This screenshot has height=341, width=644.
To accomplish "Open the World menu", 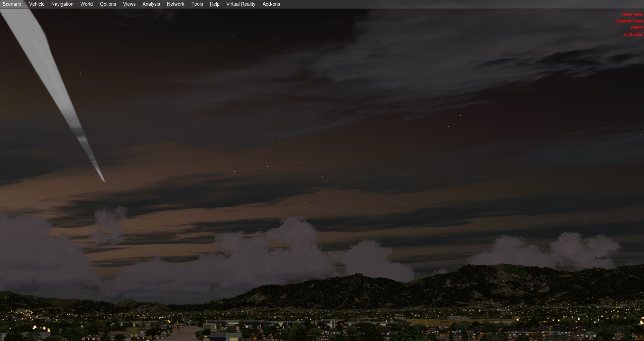I will [x=86, y=4].
